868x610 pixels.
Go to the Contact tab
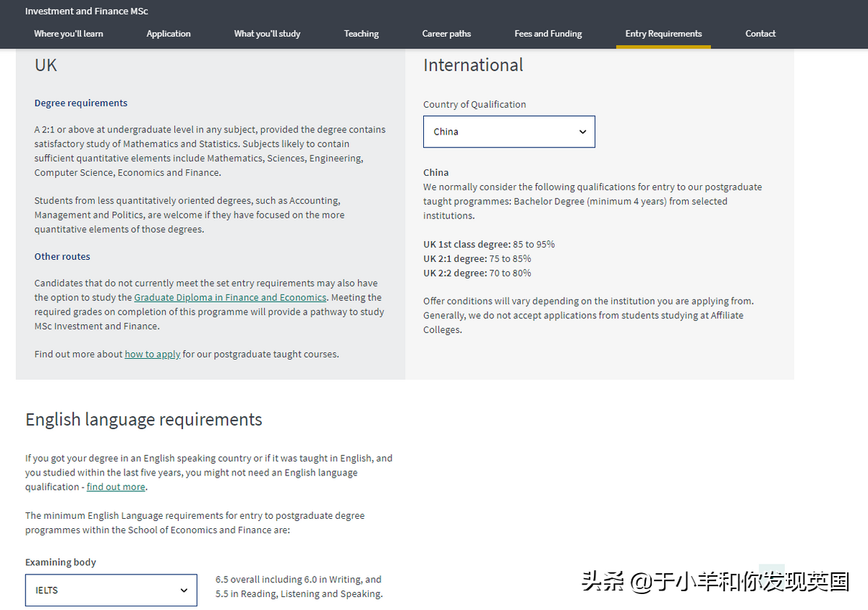coord(760,33)
